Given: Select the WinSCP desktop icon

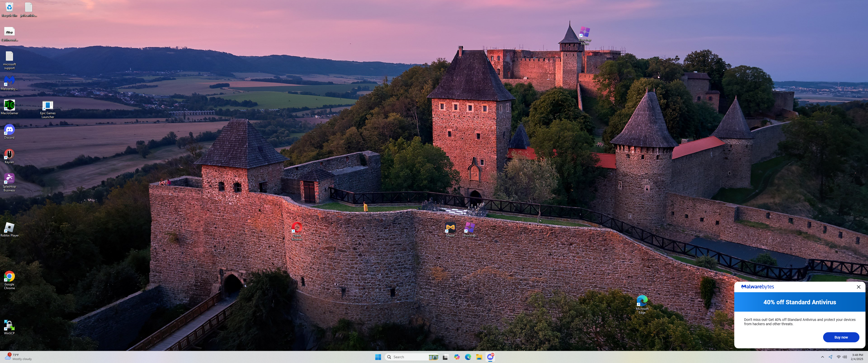Looking at the screenshot, I should pyautogui.click(x=9, y=325).
